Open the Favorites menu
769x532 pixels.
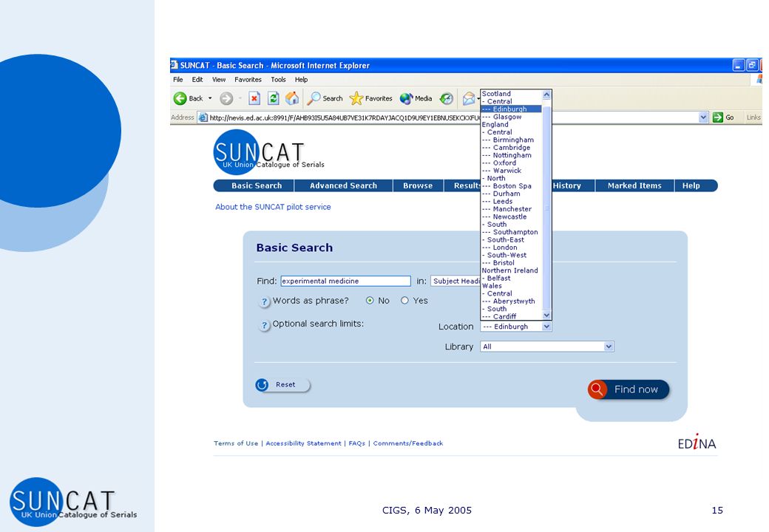pos(248,79)
